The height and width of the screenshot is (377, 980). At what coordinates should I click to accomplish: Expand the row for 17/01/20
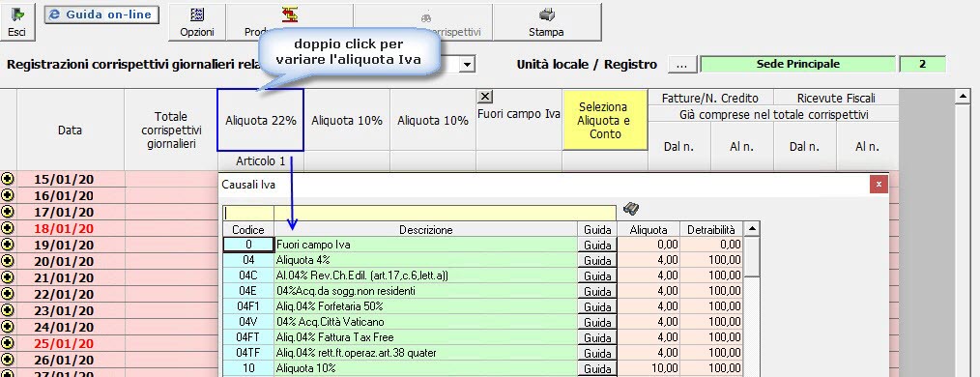(x=8, y=212)
